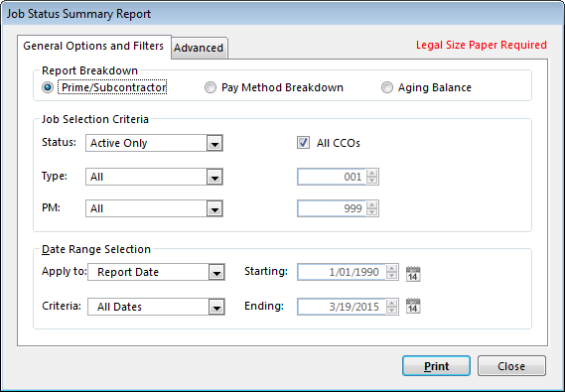
Task: Increment the Starting date spinner up
Action: point(391,268)
